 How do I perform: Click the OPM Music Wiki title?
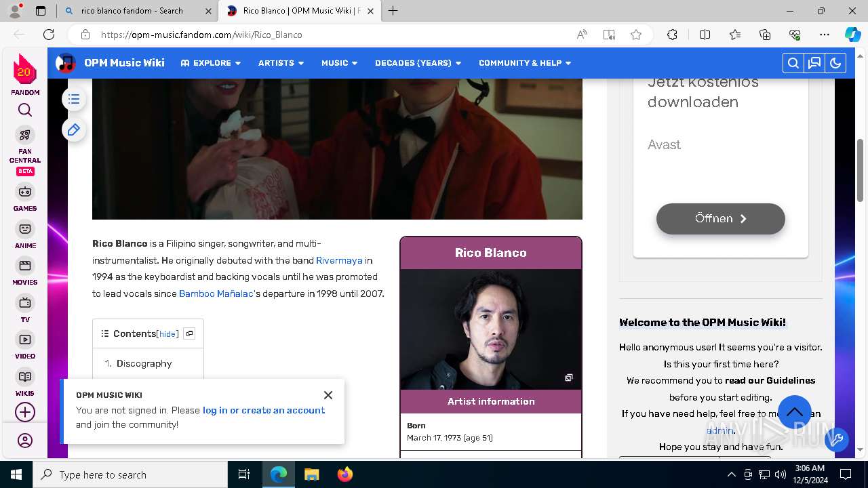[124, 63]
